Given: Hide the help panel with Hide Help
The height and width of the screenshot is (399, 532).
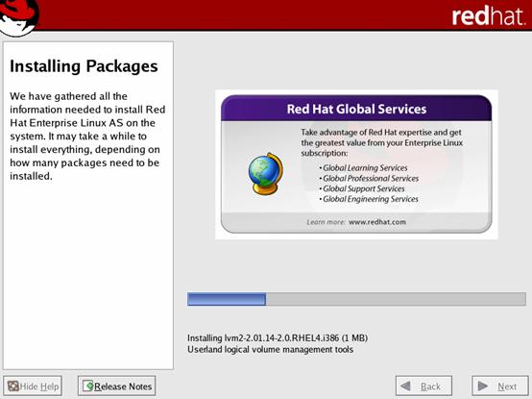Looking at the screenshot, I should point(33,387).
